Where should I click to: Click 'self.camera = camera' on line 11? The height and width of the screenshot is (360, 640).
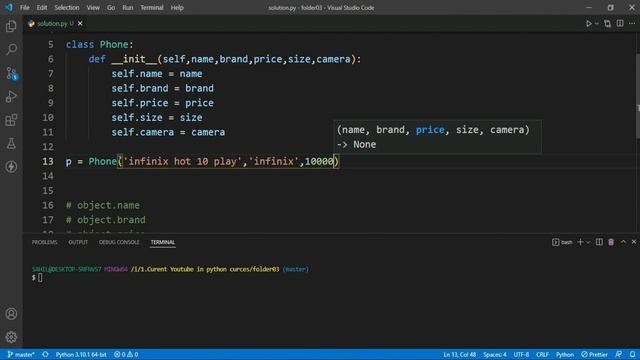click(168, 132)
